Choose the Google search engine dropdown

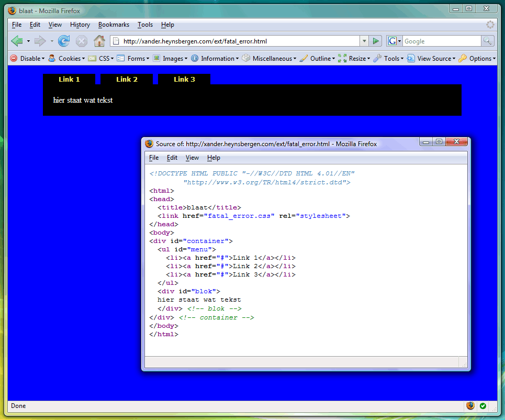tap(395, 41)
